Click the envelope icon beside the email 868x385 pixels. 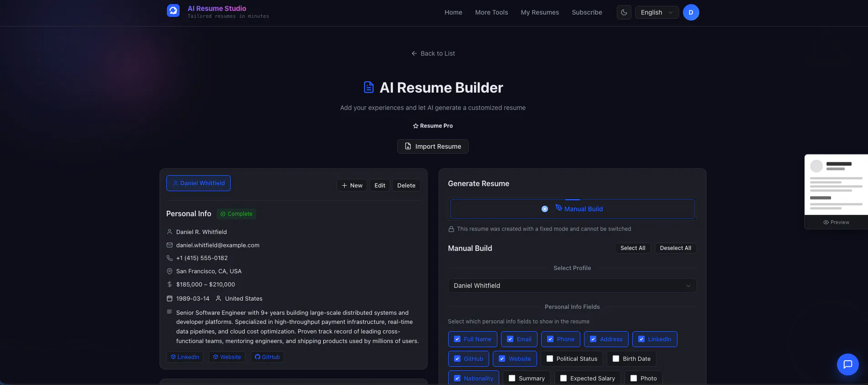(170, 245)
